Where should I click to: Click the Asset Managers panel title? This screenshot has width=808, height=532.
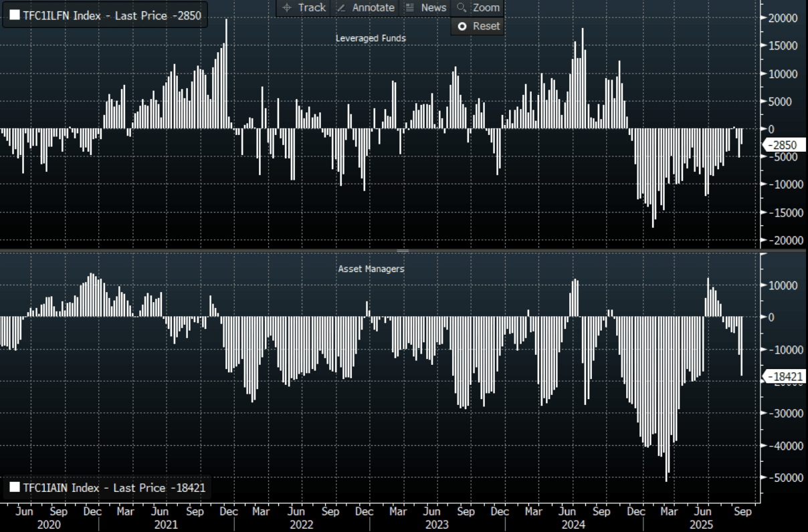(x=371, y=269)
